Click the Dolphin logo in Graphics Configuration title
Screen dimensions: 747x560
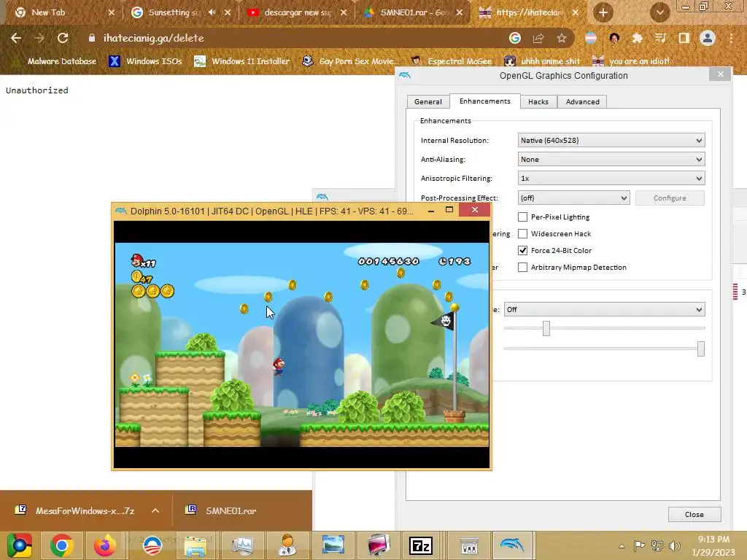click(405, 75)
